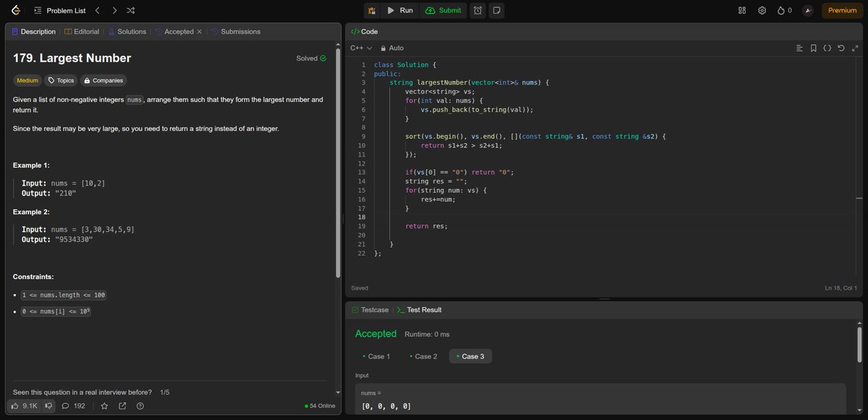Viewport: 868px width, 420px height.
Task: Expand the code editor to fullscreen
Action: pos(854,48)
